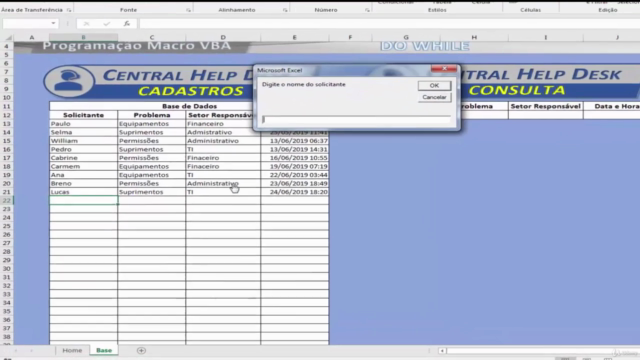Click the cell containing Pedro

click(x=83, y=149)
